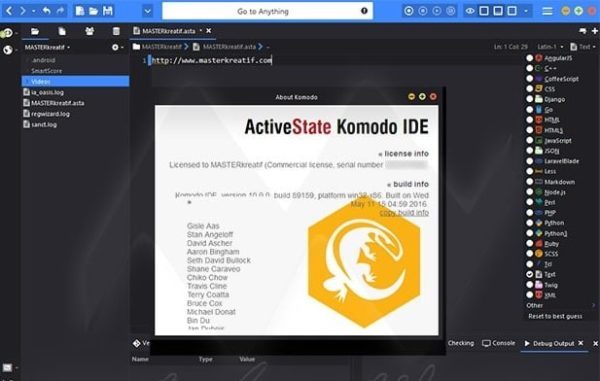Switch to the Console bottom tab
Screen dimensions: 600x381
(499, 343)
